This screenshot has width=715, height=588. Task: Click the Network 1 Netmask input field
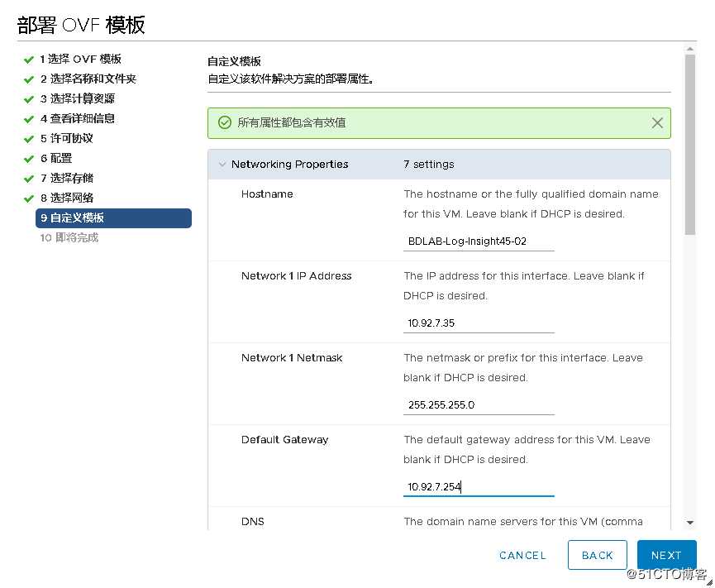(479, 405)
